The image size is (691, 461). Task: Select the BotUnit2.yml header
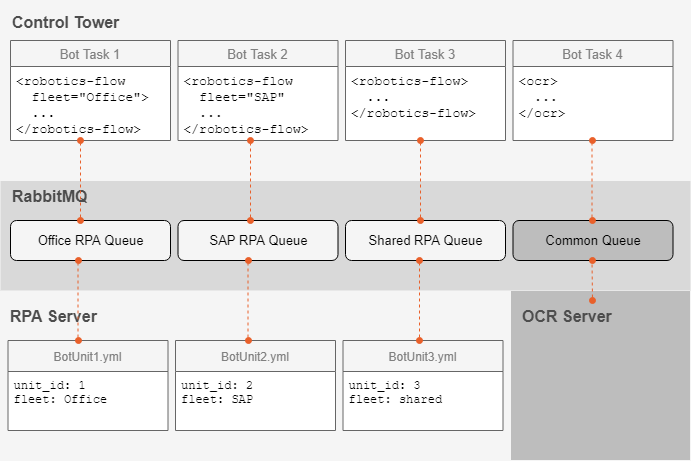tap(255, 356)
